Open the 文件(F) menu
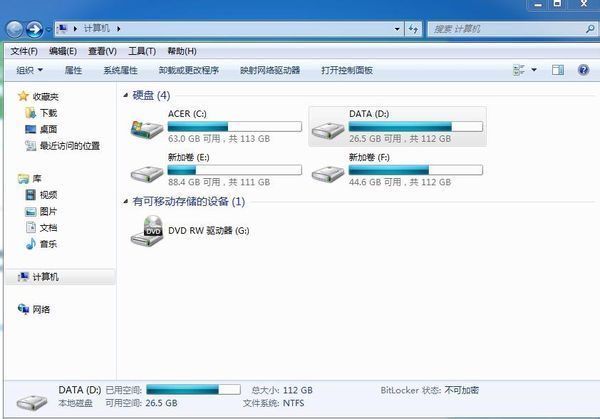This screenshot has width=600, height=419. click(x=24, y=51)
